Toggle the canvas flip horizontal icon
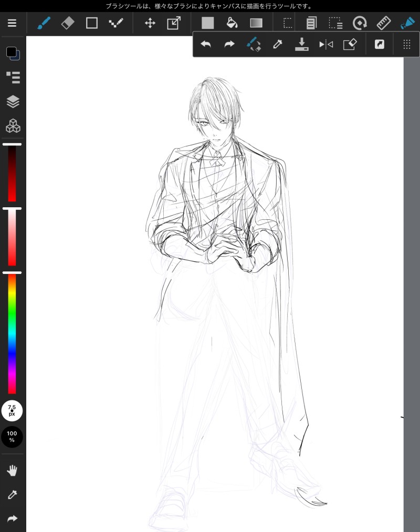 pyautogui.click(x=326, y=44)
